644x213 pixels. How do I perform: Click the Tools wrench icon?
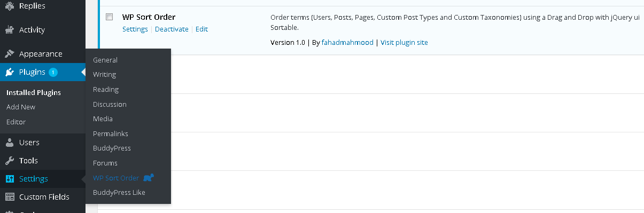pos(10,161)
